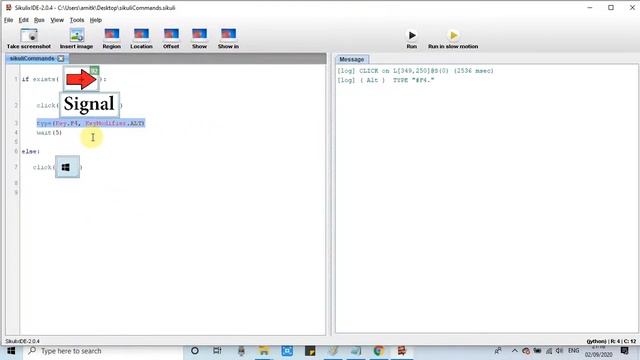The height and width of the screenshot is (360, 640).
Task: Select the Region tool icon
Action: pyautogui.click(x=111, y=39)
